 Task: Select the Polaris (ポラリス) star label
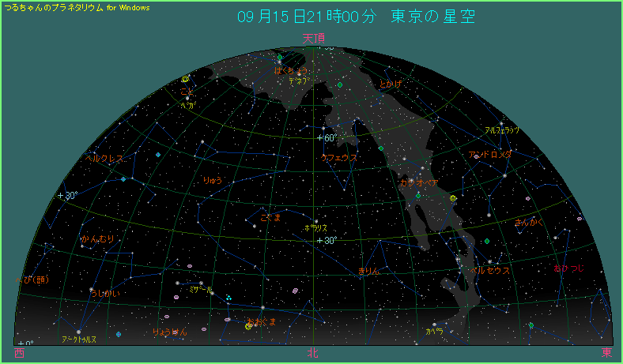coord(315,227)
